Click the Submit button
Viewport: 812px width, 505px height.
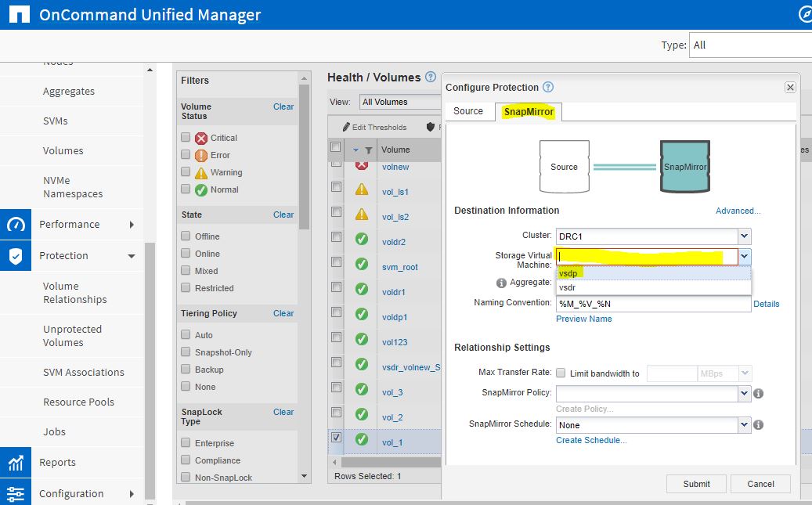click(x=695, y=484)
